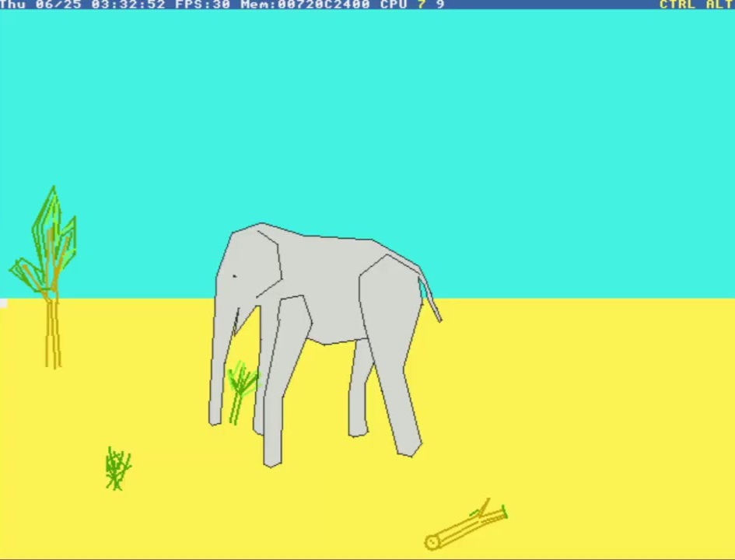Click the 'Mem:00720C2400' memory readout

305,5
